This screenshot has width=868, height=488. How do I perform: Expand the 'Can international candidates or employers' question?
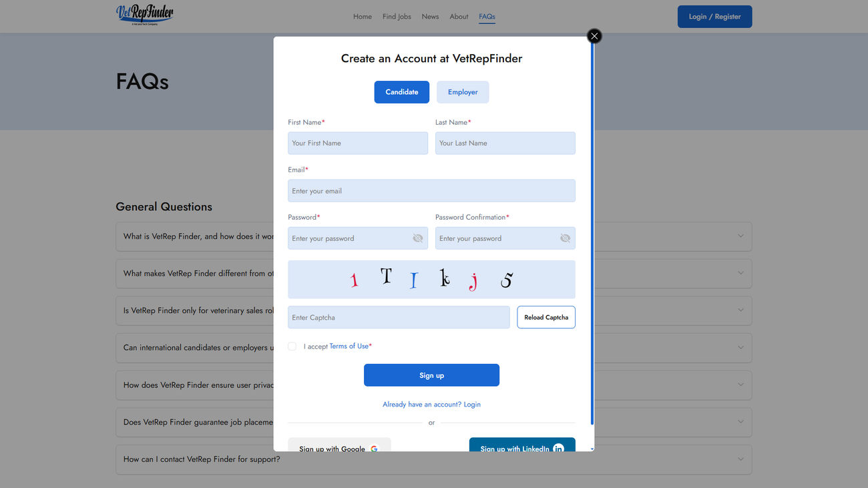434,348
